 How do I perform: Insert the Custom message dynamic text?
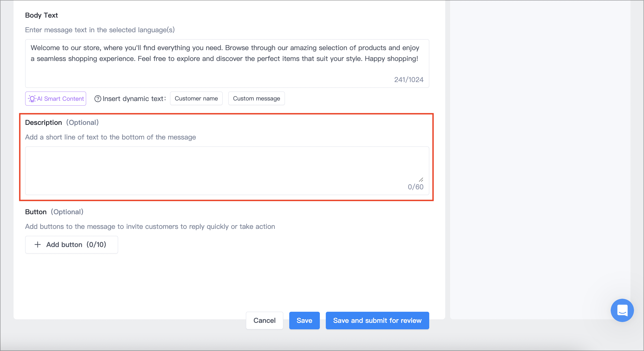[x=256, y=99]
